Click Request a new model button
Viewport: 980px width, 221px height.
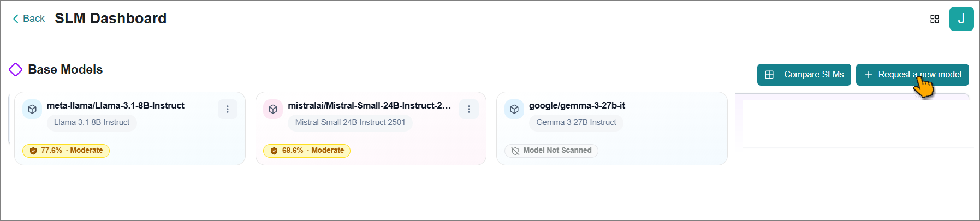pyautogui.click(x=912, y=75)
